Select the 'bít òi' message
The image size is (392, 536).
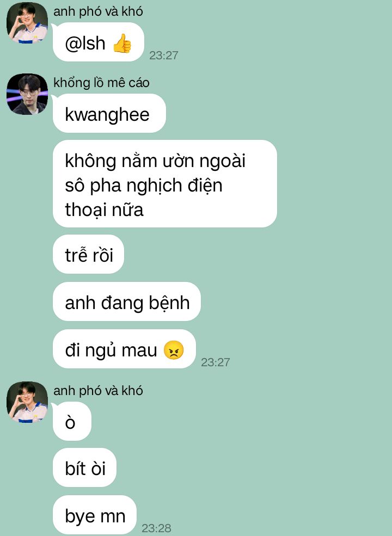coord(84,467)
